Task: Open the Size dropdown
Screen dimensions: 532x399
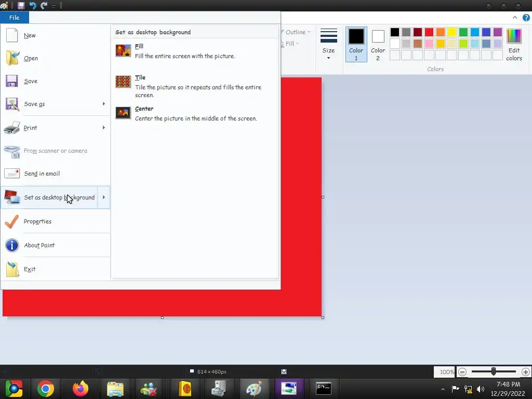Action: point(328,45)
